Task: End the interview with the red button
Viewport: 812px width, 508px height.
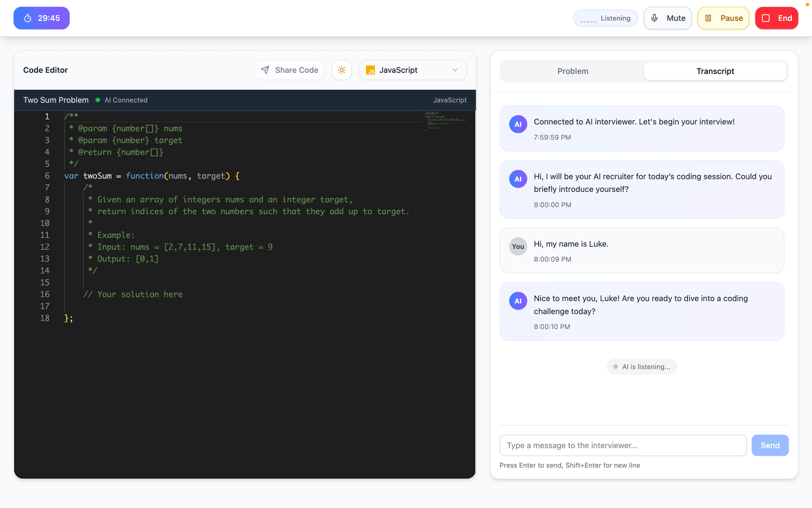Action: click(776, 18)
